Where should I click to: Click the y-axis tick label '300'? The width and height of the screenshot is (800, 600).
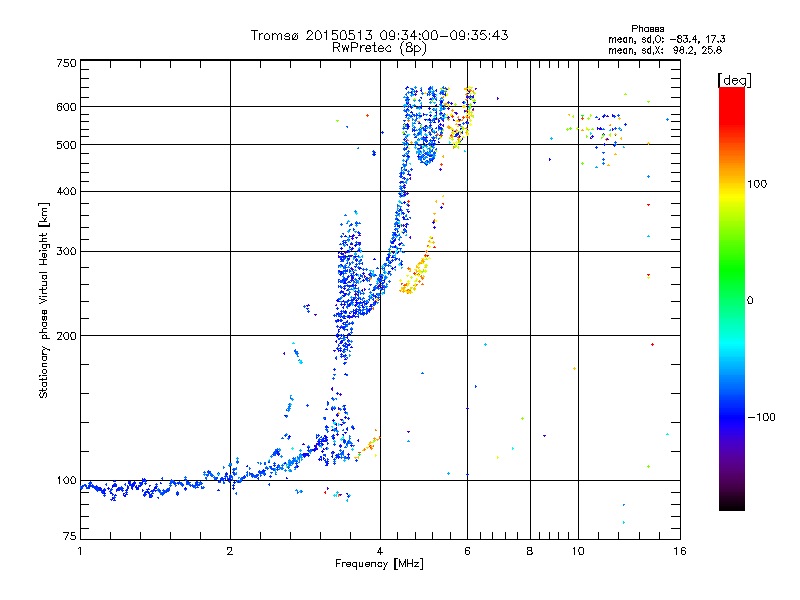[66, 251]
